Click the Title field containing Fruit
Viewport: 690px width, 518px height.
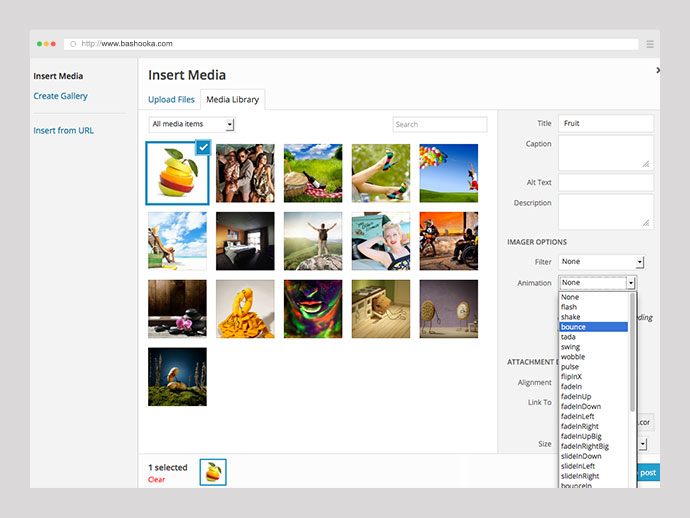[606, 124]
